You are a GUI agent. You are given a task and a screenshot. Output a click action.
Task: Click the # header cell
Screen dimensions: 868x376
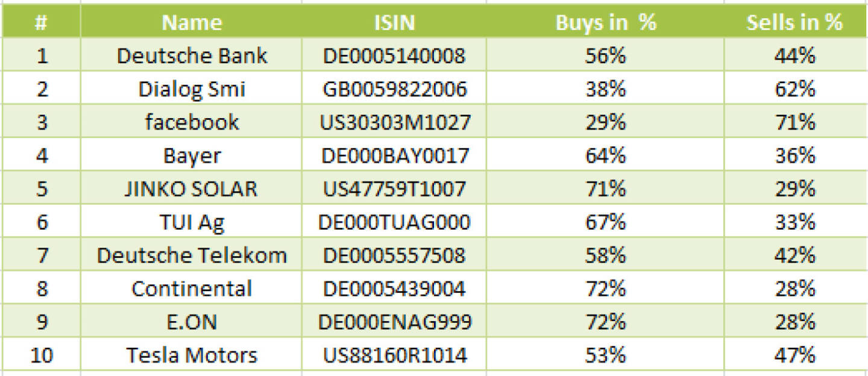[x=41, y=22]
